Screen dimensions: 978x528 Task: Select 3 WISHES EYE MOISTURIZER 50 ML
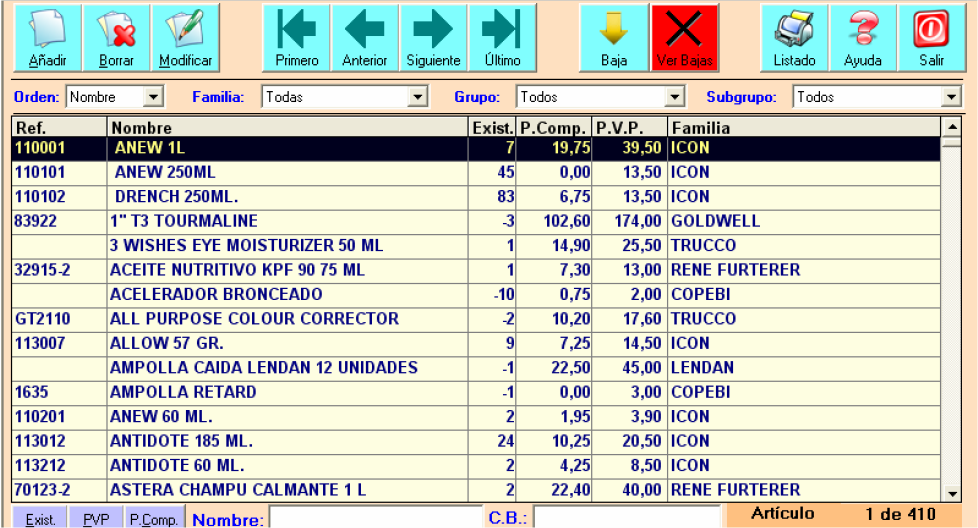[476, 246]
